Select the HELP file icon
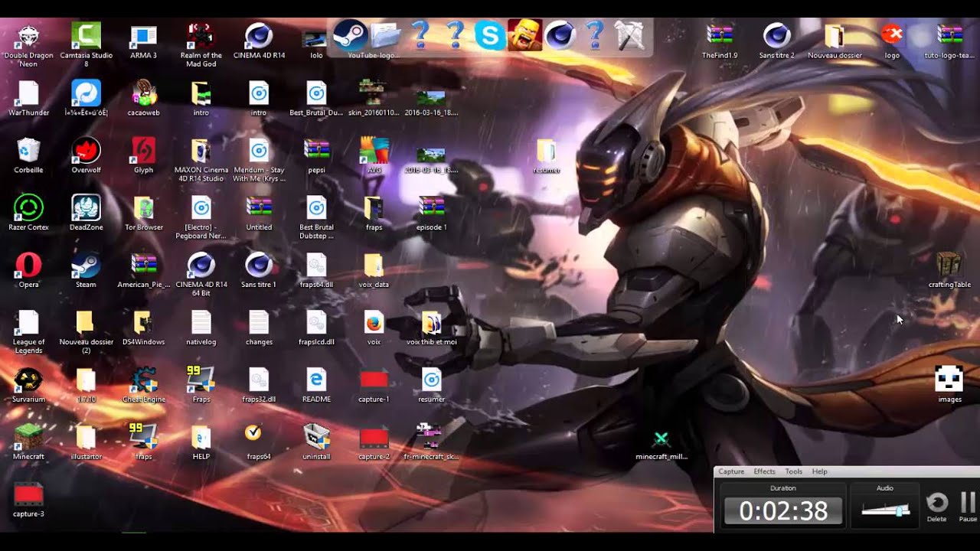This screenshot has height=551, width=980. pos(201,438)
